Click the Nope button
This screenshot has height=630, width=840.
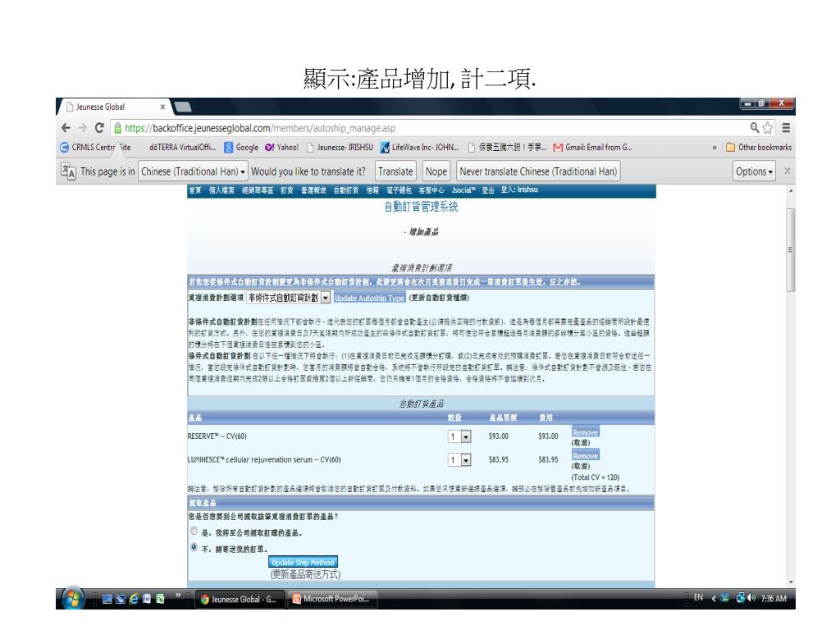(436, 171)
